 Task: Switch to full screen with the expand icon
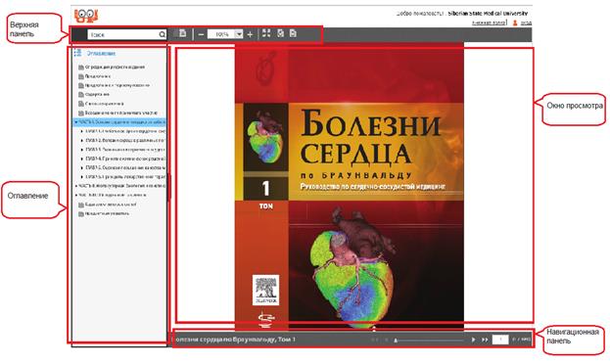click(x=266, y=33)
